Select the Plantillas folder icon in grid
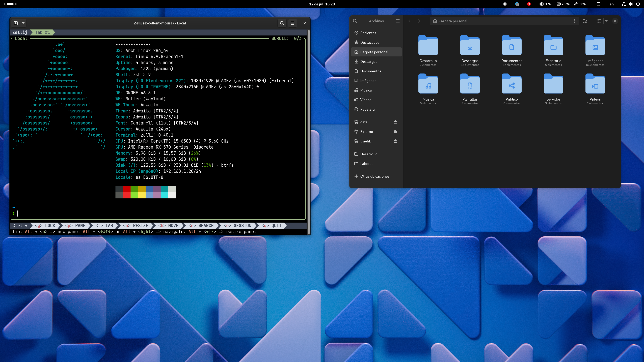Screen dimensions: 644x362 pos(470,84)
